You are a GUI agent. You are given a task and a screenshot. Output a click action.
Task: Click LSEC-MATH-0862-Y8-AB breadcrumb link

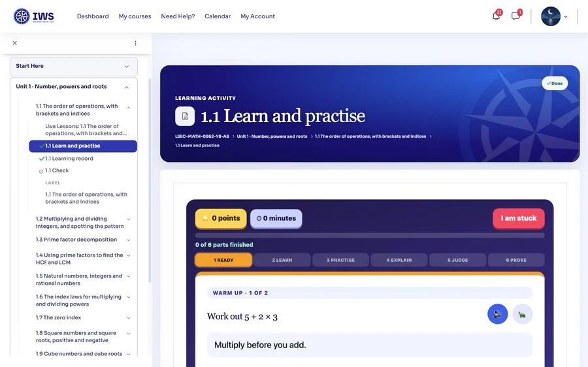(x=202, y=136)
